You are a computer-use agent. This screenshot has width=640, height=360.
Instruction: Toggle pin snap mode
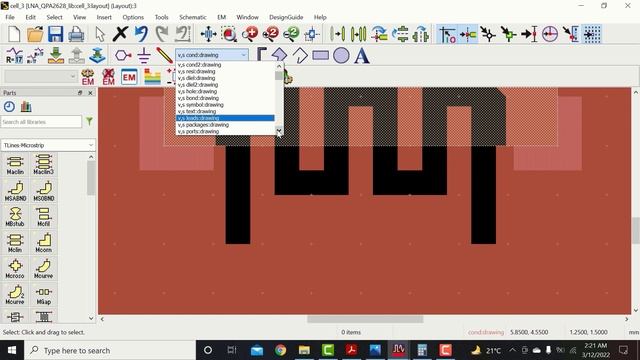468,34
